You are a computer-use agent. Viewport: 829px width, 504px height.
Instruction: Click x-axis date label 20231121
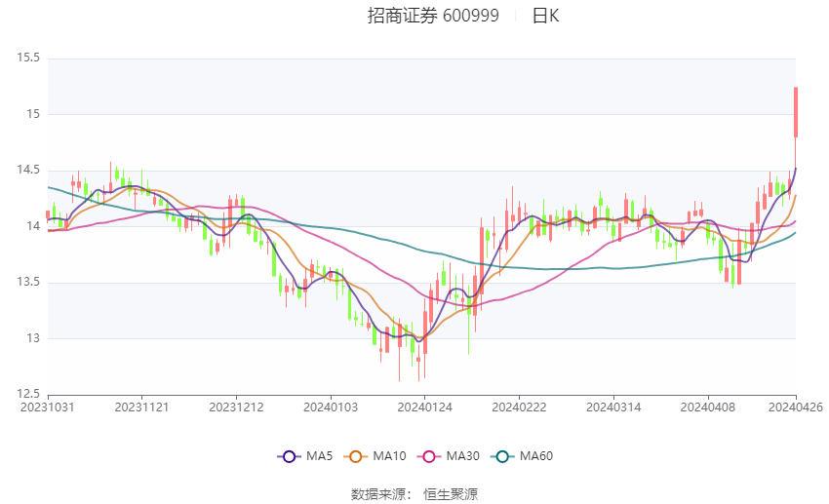pos(141,407)
